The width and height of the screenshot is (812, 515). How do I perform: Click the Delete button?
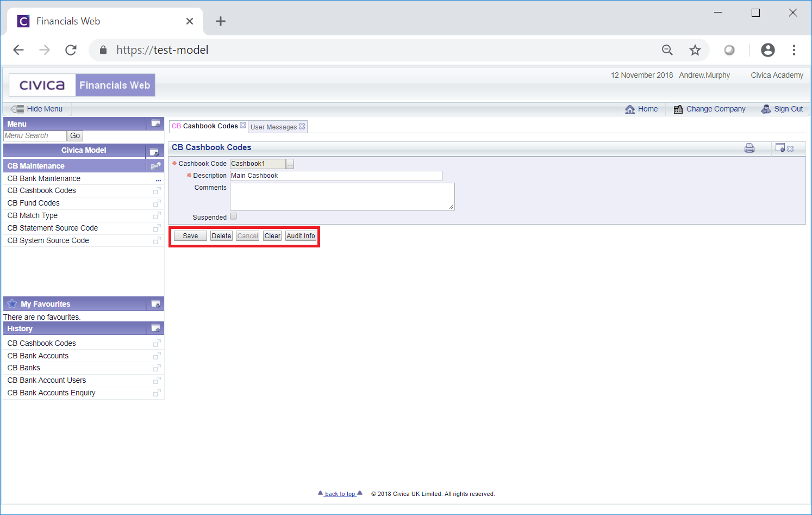[x=221, y=236]
